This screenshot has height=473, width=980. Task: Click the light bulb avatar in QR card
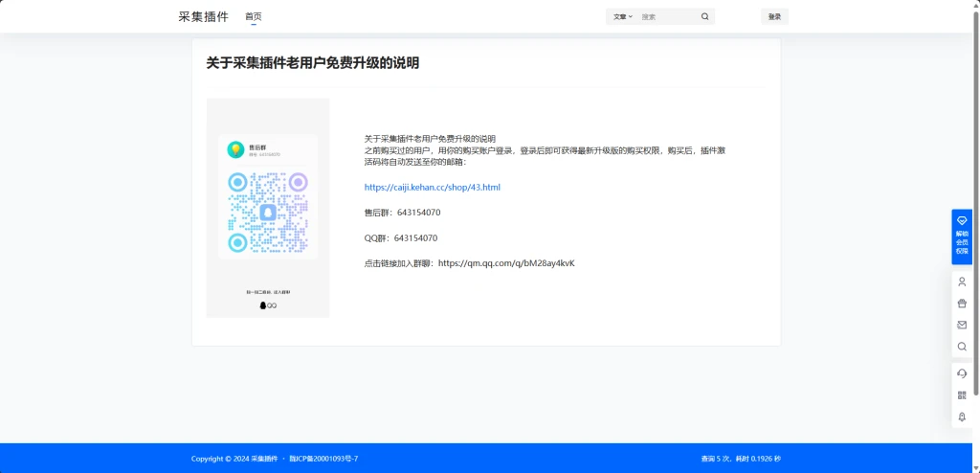point(235,149)
